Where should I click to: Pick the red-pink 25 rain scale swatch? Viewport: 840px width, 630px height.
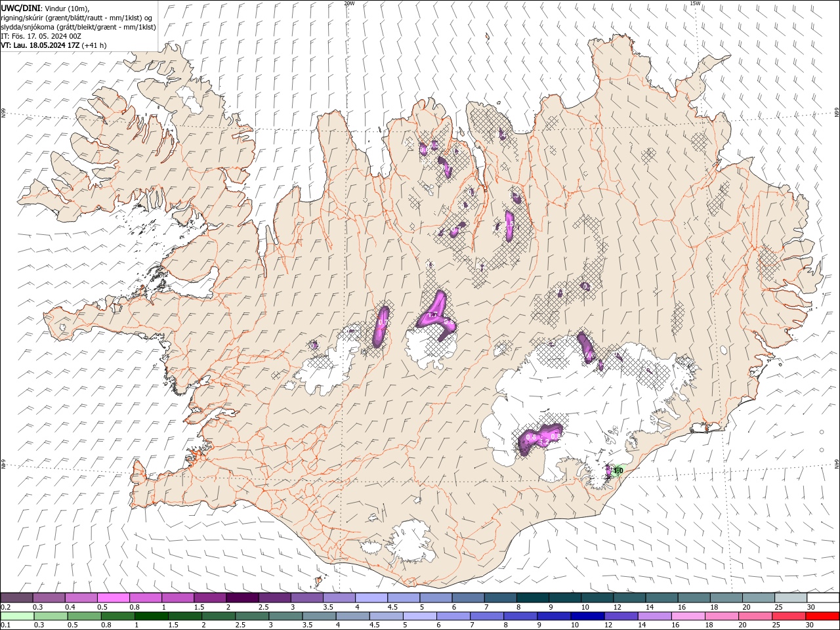pyautogui.click(x=788, y=616)
